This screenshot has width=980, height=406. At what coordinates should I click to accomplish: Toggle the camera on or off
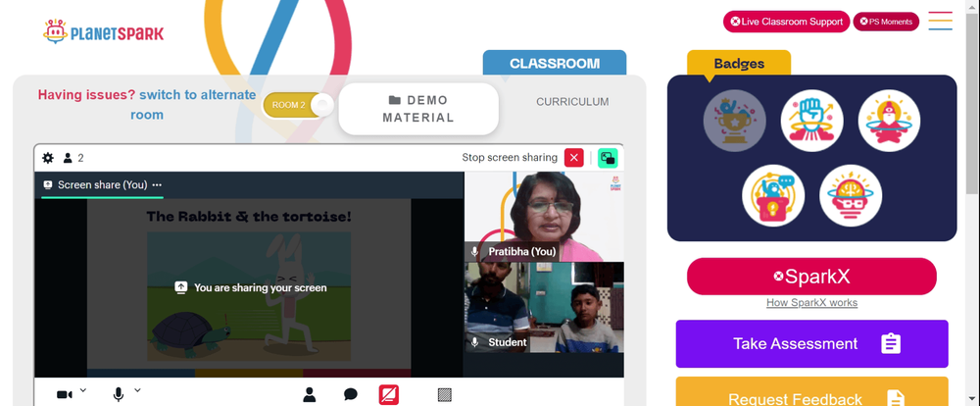coord(65,395)
